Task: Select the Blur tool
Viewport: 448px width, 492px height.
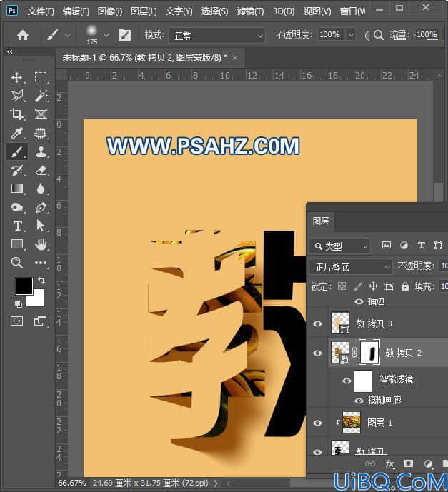Action: 41,189
